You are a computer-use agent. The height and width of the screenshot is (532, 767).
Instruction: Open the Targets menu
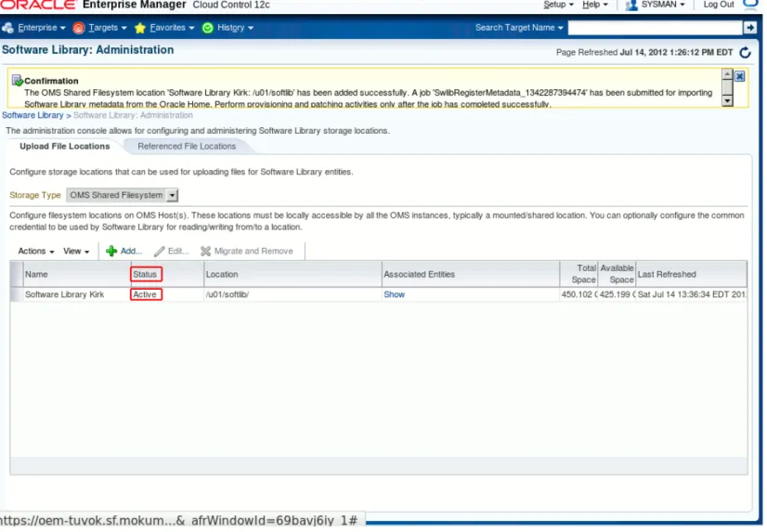coord(108,28)
